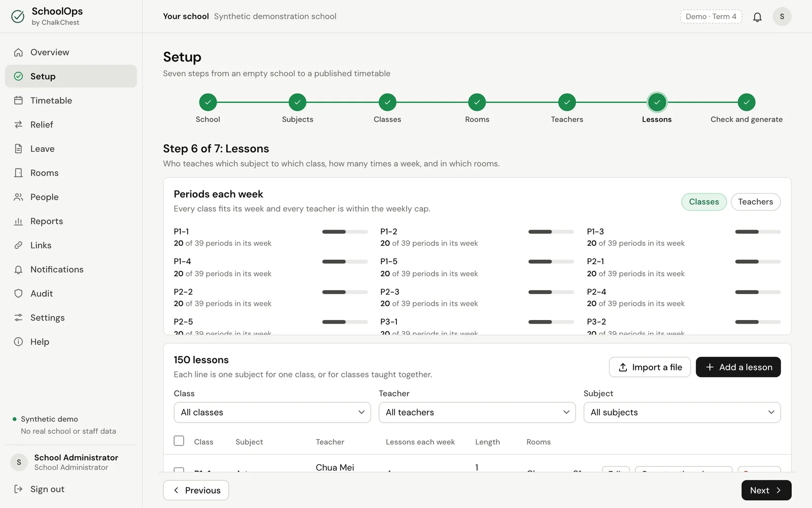The width and height of the screenshot is (812, 508).
Task: Tick the select-all checkbox in lessons table header
Action: pyautogui.click(x=179, y=440)
